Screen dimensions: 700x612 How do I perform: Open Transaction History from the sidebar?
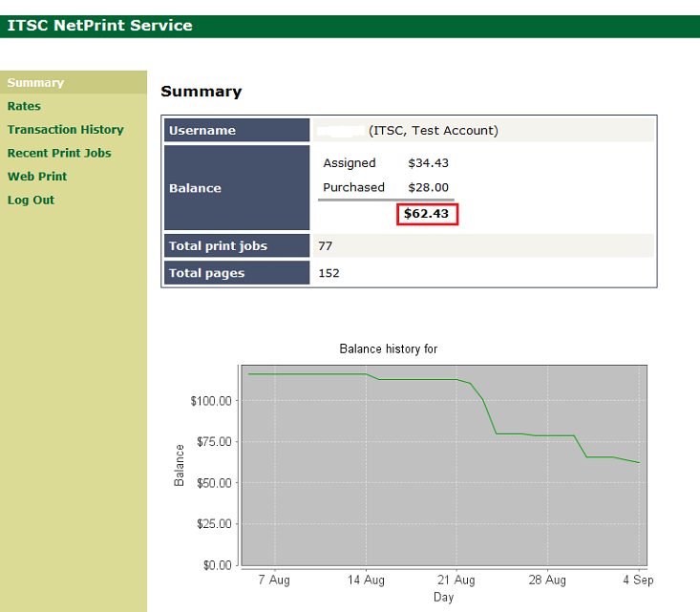pos(65,130)
